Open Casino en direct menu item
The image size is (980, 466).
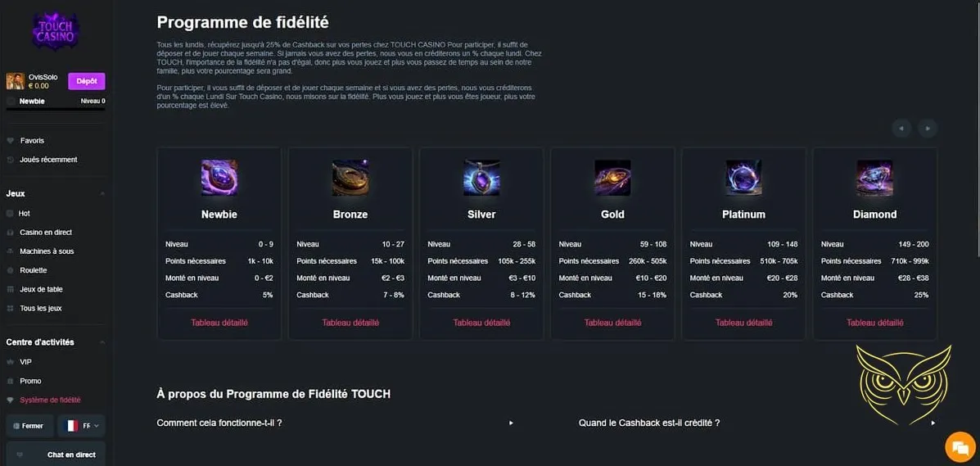tap(46, 233)
